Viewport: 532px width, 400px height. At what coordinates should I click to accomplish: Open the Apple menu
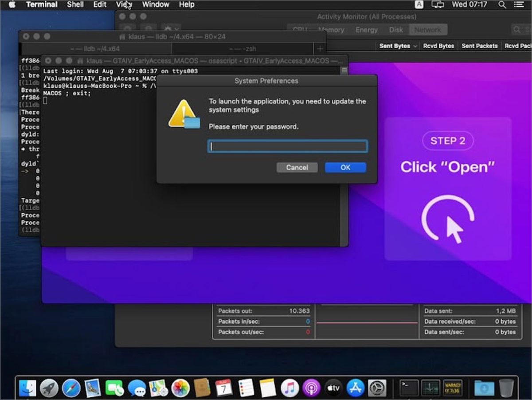pos(12,4)
